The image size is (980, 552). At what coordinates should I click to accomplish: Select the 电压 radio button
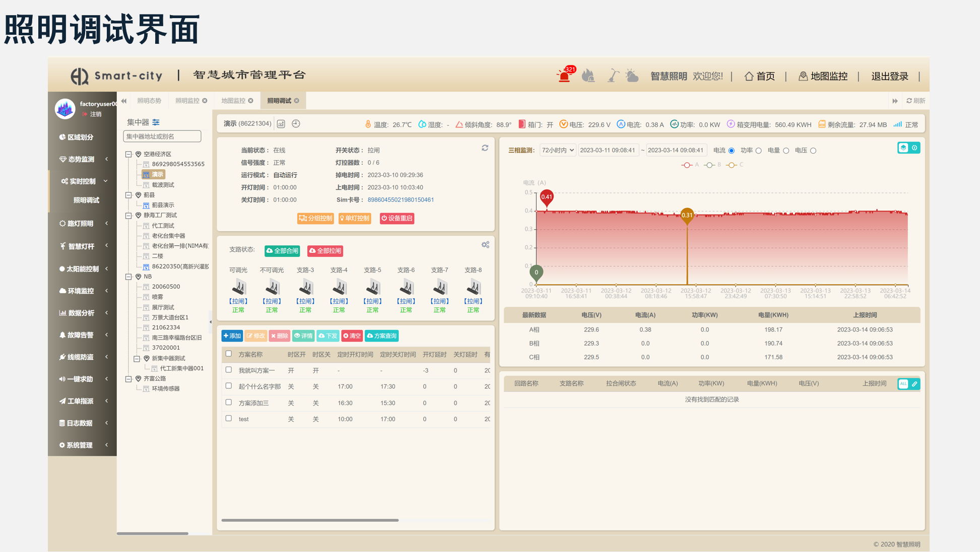(x=813, y=151)
